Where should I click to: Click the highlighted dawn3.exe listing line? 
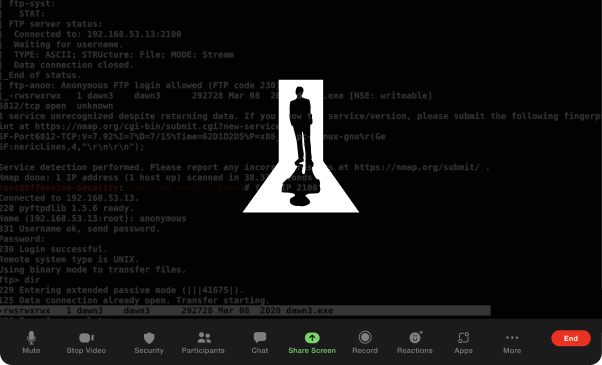[x=245, y=310]
